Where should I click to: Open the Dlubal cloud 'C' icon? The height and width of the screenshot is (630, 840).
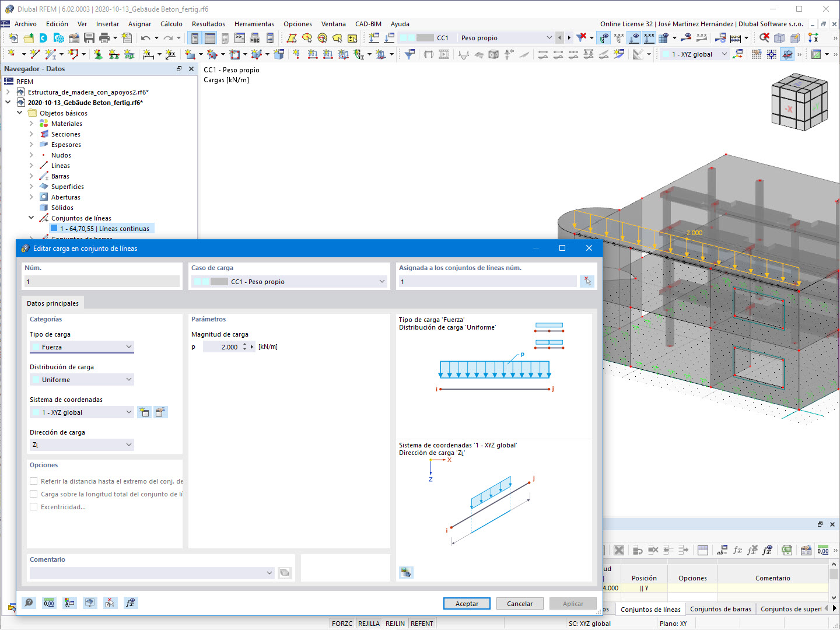pyautogui.click(x=44, y=38)
